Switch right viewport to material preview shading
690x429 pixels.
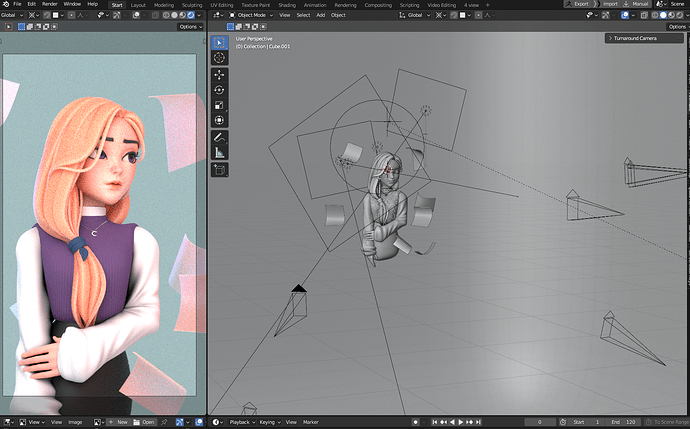pyautogui.click(x=672, y=15)
